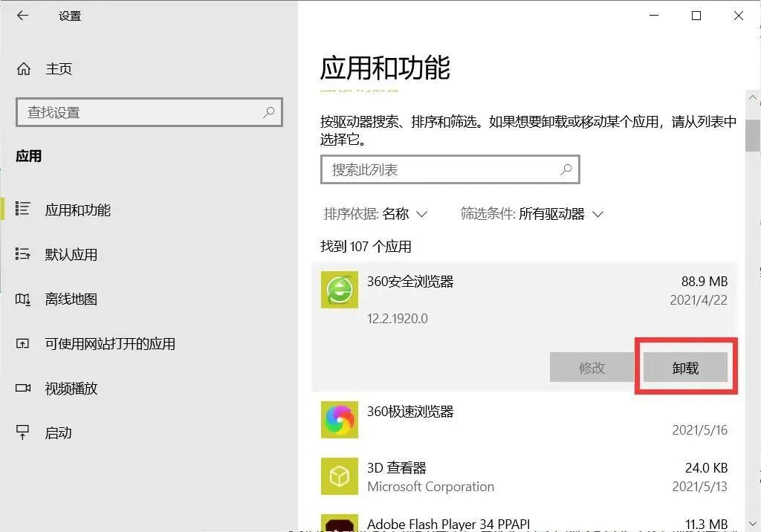Screen dimensions: 761x532
Task: Click the 卸载 button for 360安全浏览器
Action: coord(685,368)
